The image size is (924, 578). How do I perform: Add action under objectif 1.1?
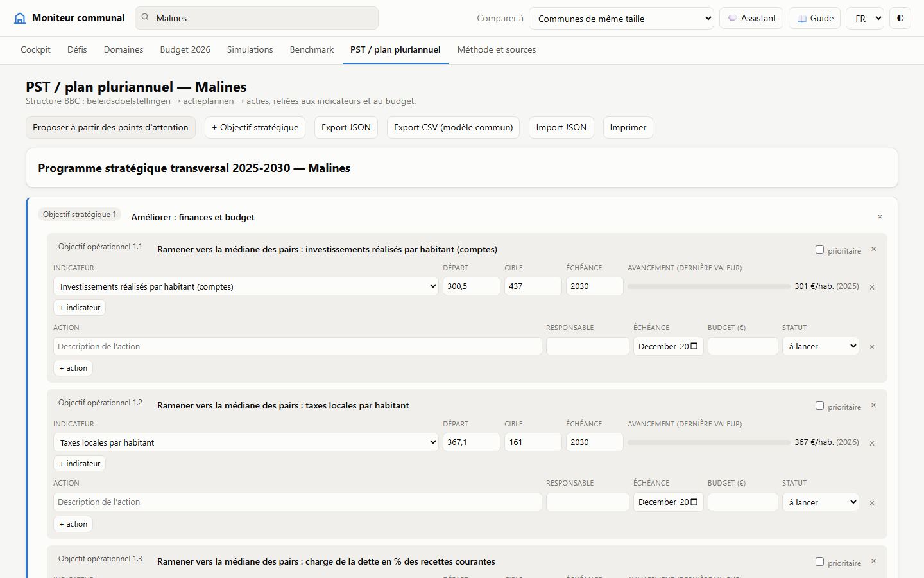point(73,368)
